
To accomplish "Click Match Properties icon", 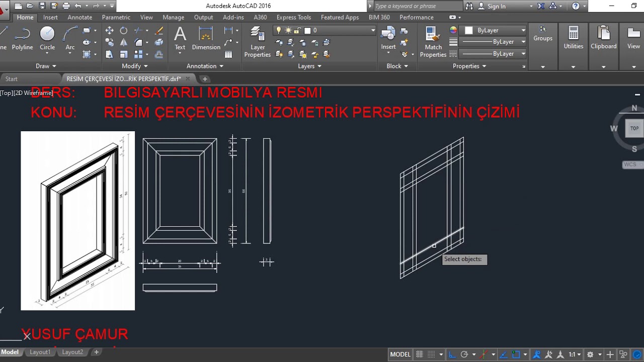I will click(x=433, y=42).
